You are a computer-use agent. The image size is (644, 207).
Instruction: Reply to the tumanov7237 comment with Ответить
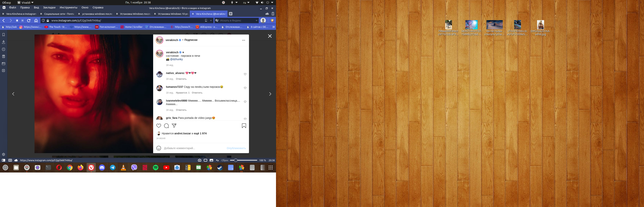pos(197,93)
